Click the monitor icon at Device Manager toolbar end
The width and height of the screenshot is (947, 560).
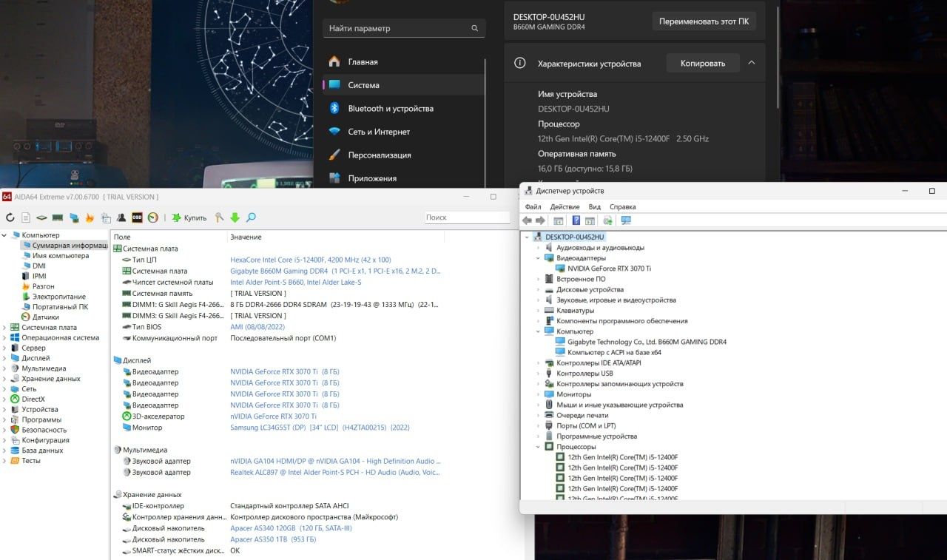click(626, 220)
